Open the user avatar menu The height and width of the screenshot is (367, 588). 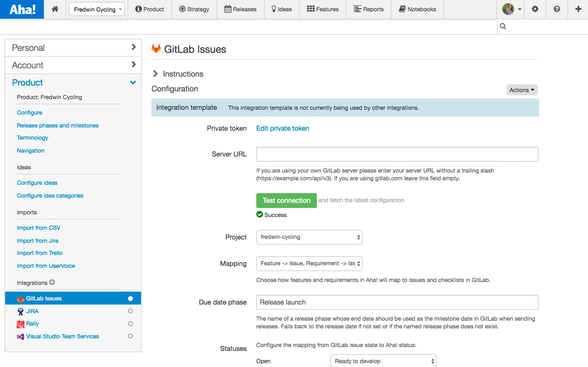tap(512, 9)
